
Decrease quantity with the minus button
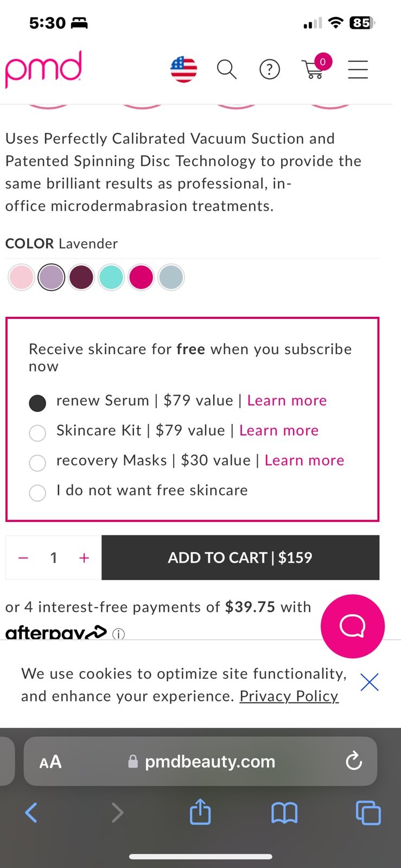pos(23,558)
